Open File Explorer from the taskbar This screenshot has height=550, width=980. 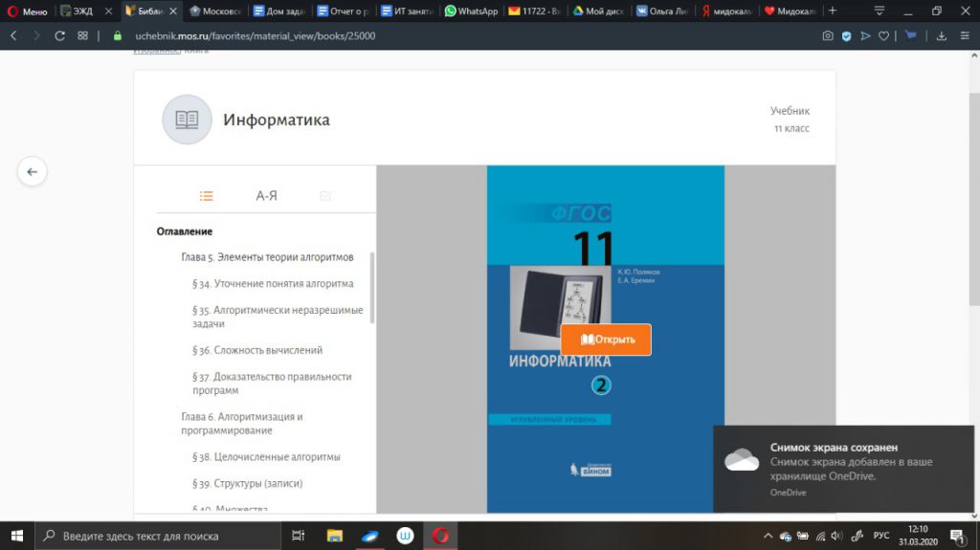pos(334,536)
